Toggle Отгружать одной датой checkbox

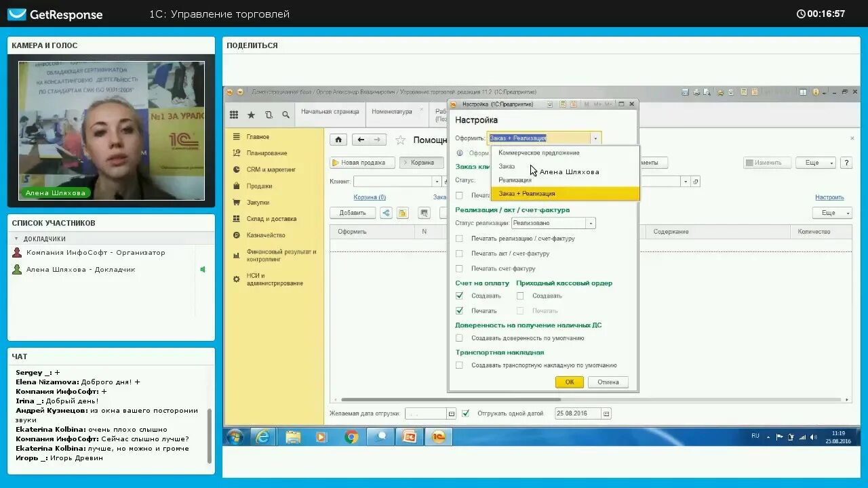(465, 413)
